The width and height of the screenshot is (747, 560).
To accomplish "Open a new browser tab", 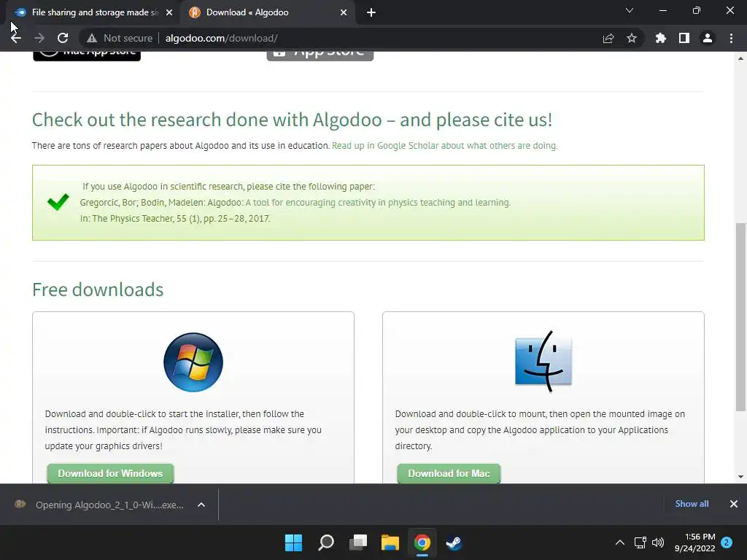I will pos(371,13).
